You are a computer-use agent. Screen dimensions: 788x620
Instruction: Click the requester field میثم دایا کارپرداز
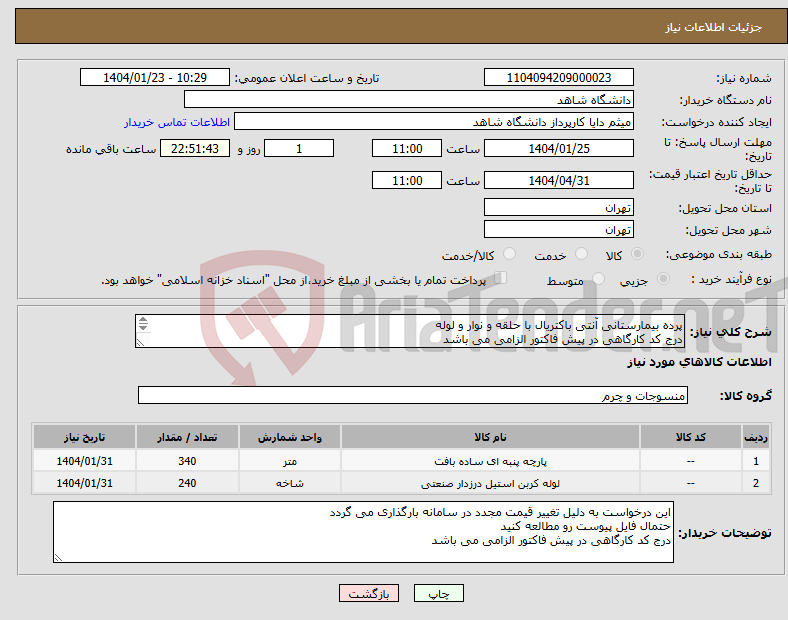click(x=434, y=122)
